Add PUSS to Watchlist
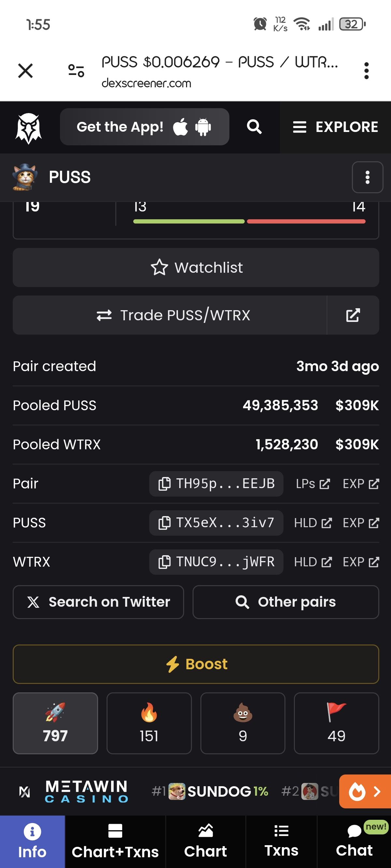This screenshot has height=868, width=391. coord(196,268)
